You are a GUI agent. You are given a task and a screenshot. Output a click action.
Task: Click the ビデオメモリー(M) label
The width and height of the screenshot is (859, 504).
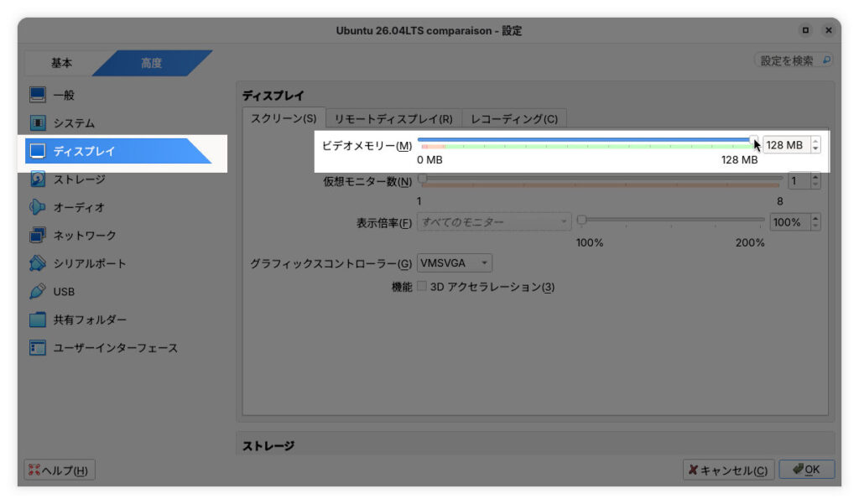367,146
